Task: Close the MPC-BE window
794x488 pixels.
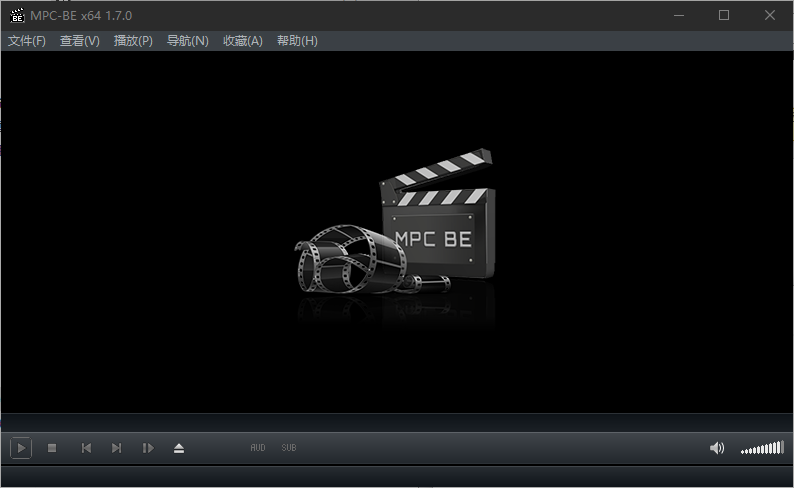Action: (x=770, y=16)
